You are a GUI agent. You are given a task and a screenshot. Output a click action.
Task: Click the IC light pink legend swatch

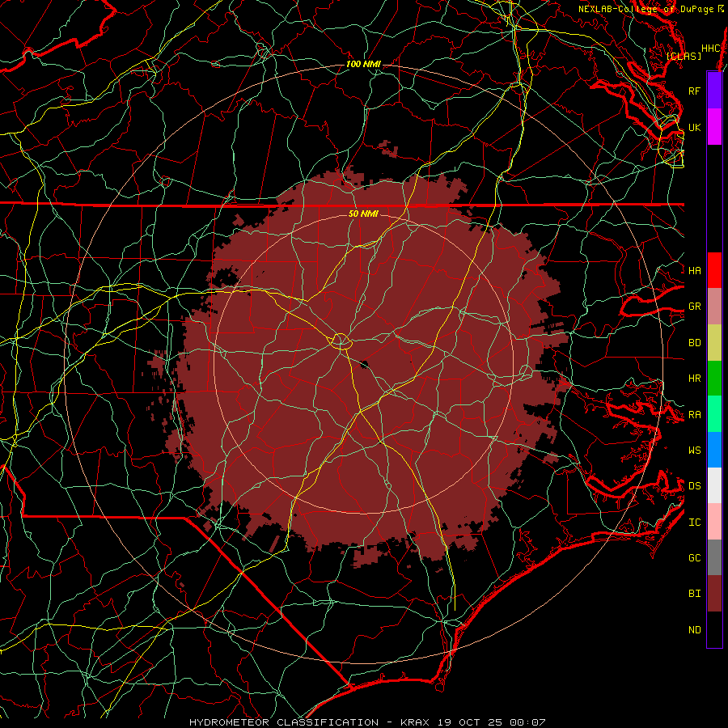click(x=714, y=522)
